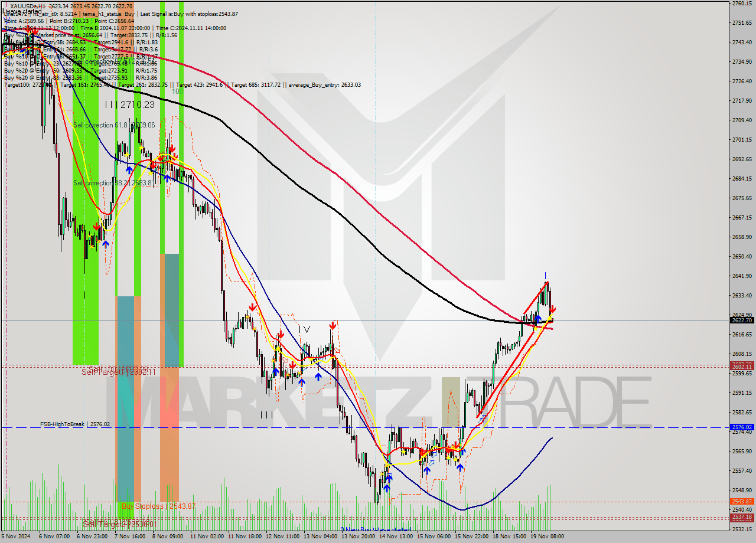Click the orange 2543.87 stoploss price tag
The image size is (756, 543).
click(x=742, y=502)
